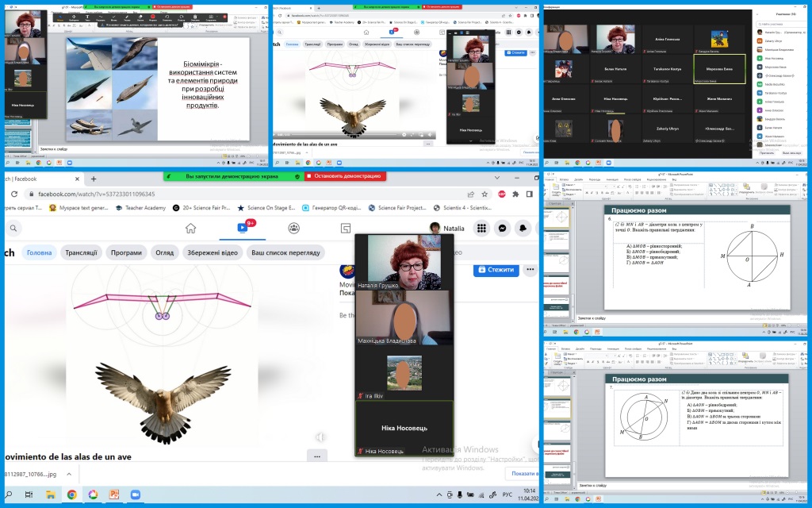Open Facebook Home icon in large Facebook window
The height and width of the screenshot is (508, 812).
(x=190, y=228)
